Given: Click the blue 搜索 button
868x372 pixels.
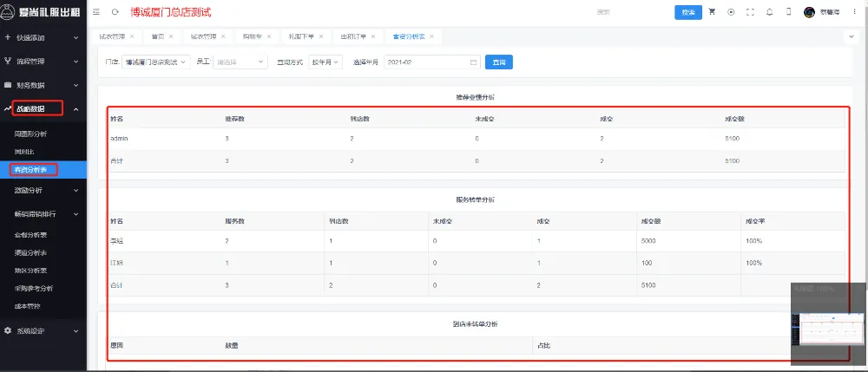Looking at the screenshot, I should point(688,12).
